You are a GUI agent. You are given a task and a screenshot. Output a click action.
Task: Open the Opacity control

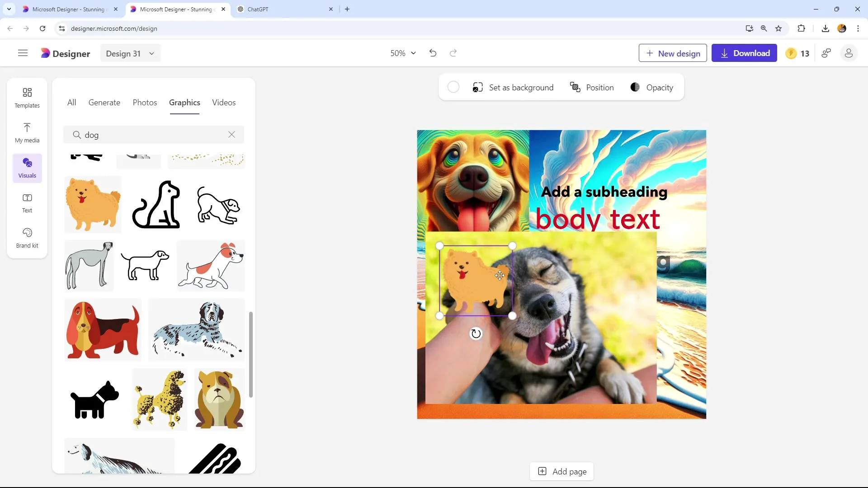[x=651, y=88]
